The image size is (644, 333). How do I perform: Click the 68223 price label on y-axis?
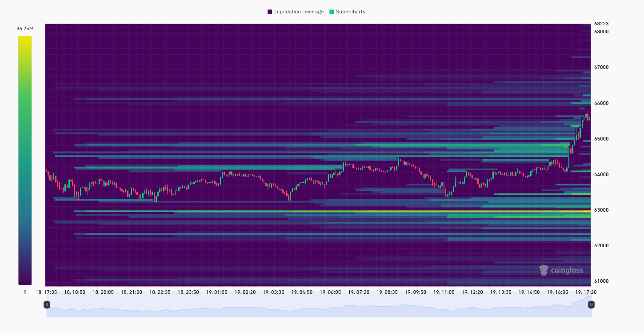601,24
